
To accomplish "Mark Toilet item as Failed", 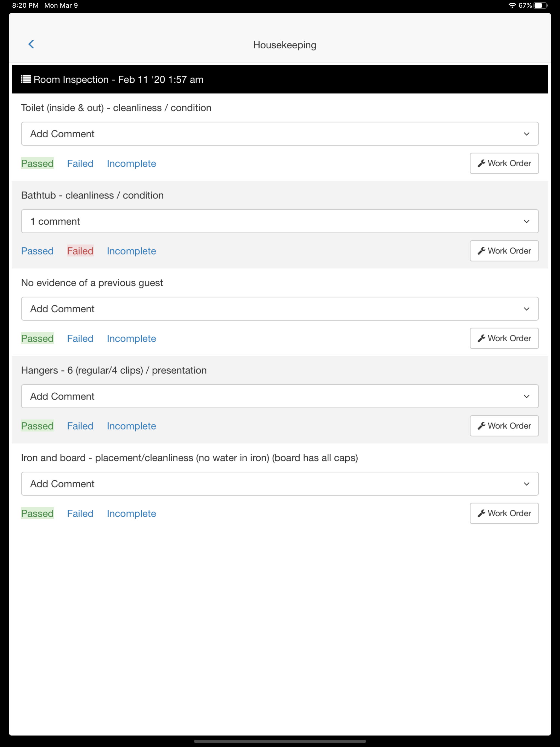I will (x=80, y=164).
